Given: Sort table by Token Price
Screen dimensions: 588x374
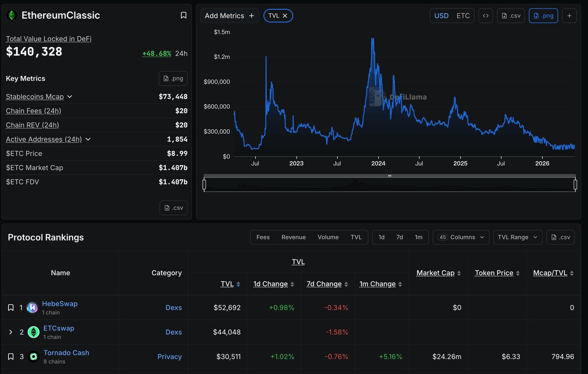Looking at the screenshot, I should [497, 273].
